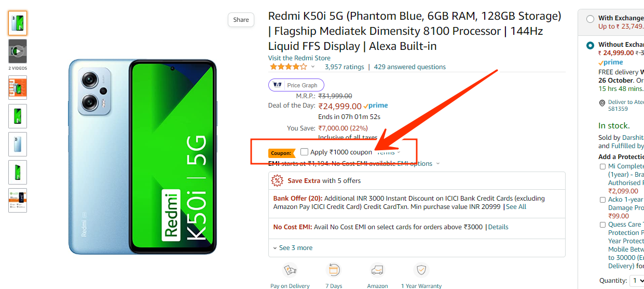Open the 3,957 ratings link
Screen dimensions: 644x289
pos(345,67)
